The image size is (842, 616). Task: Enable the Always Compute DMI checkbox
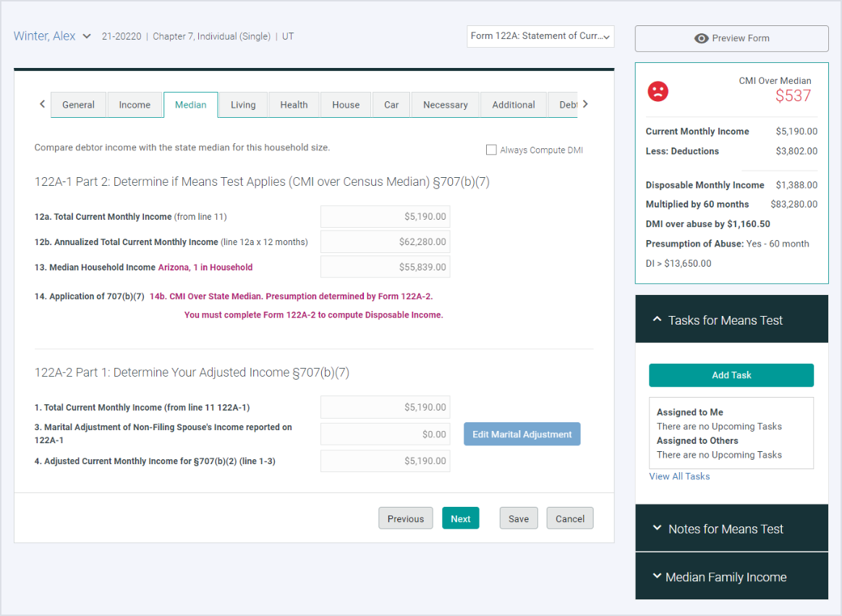(x=492, y=150)
